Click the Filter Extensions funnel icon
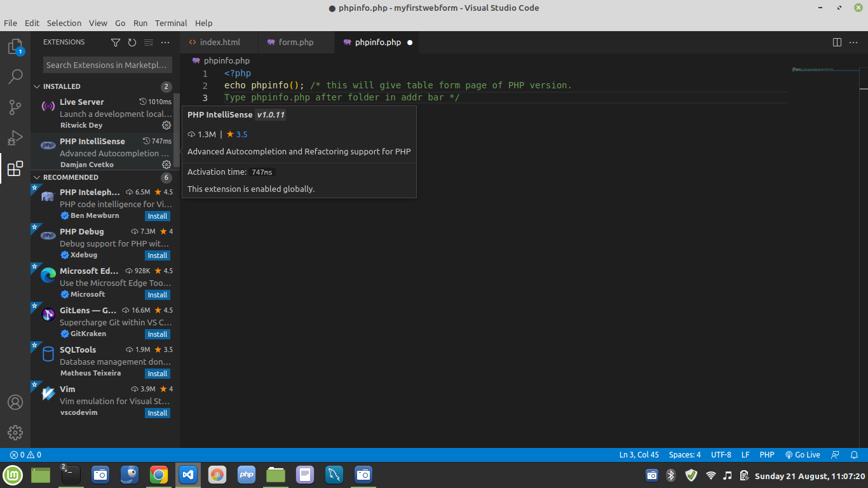 click(x=116, y=43)
